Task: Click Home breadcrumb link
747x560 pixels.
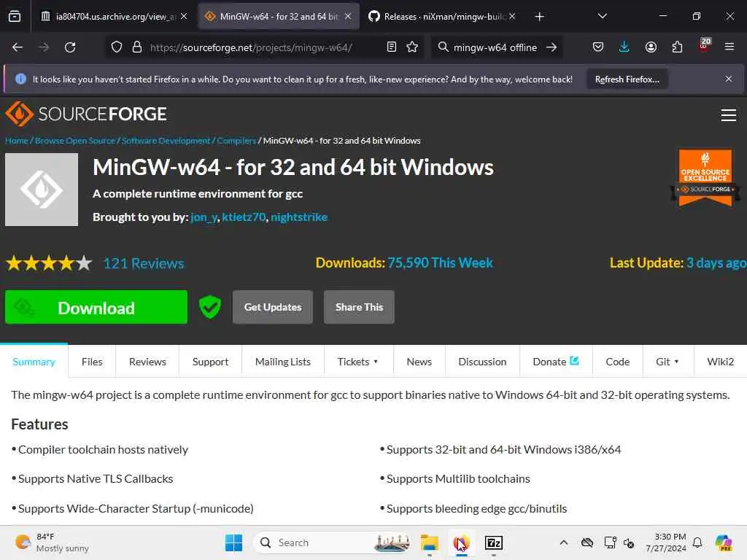Action: click(x=17, y=141)
